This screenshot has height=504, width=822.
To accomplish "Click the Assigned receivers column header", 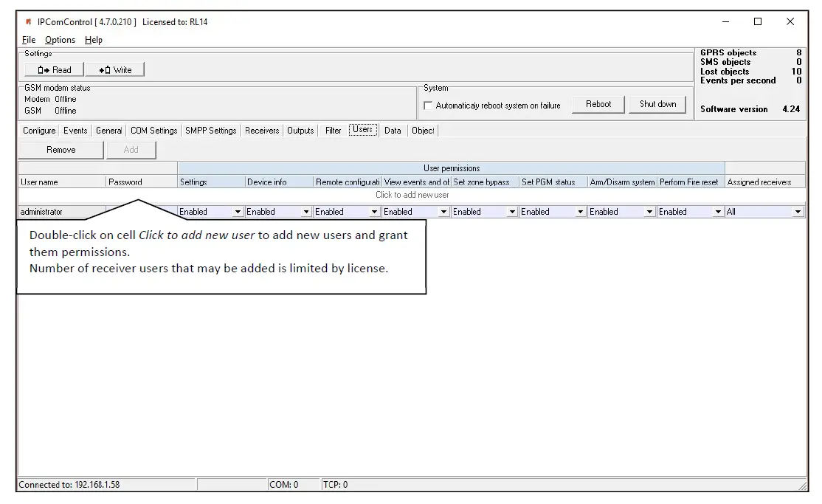I will tap(765, 182).
